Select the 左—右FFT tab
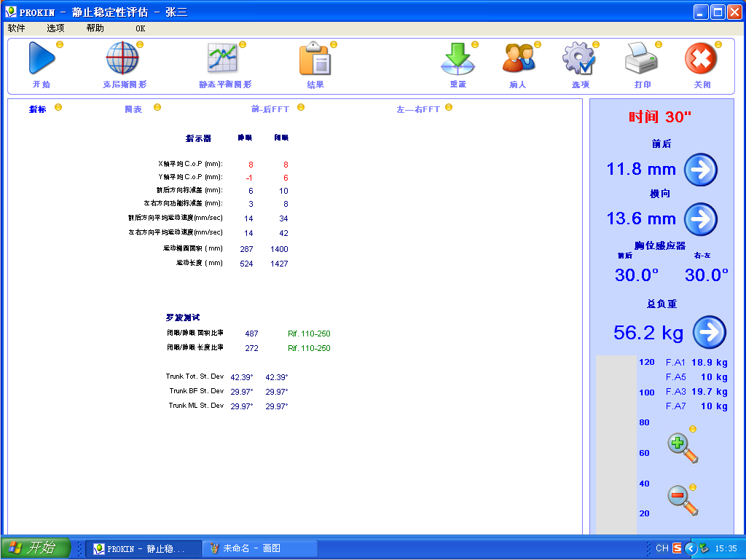The width and height of the screenshot is (746, 560). pos(418,109)
